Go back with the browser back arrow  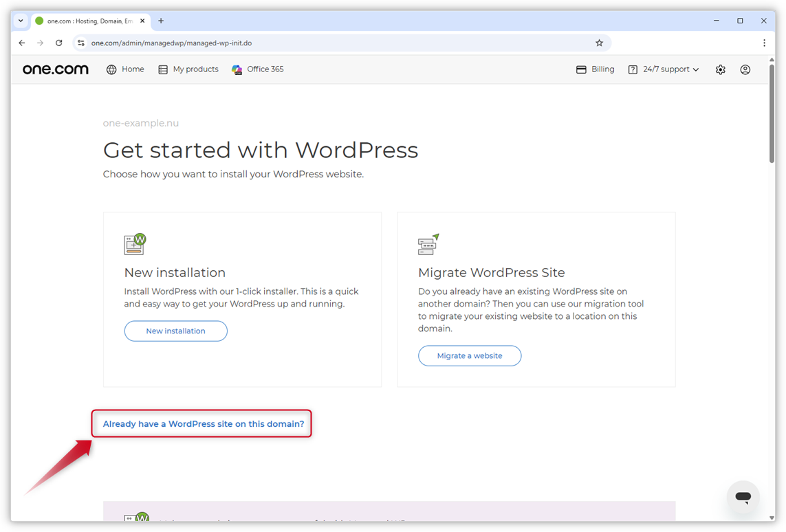21,43
